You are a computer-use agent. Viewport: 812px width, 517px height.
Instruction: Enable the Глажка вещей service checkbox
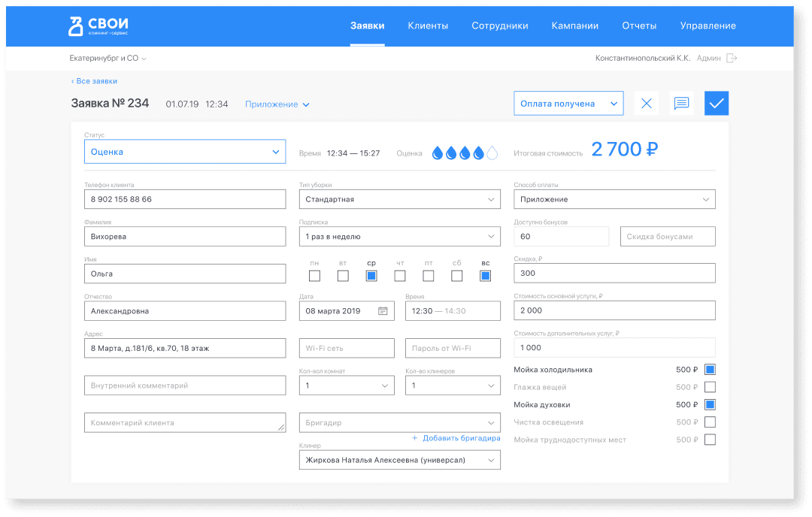710,387
